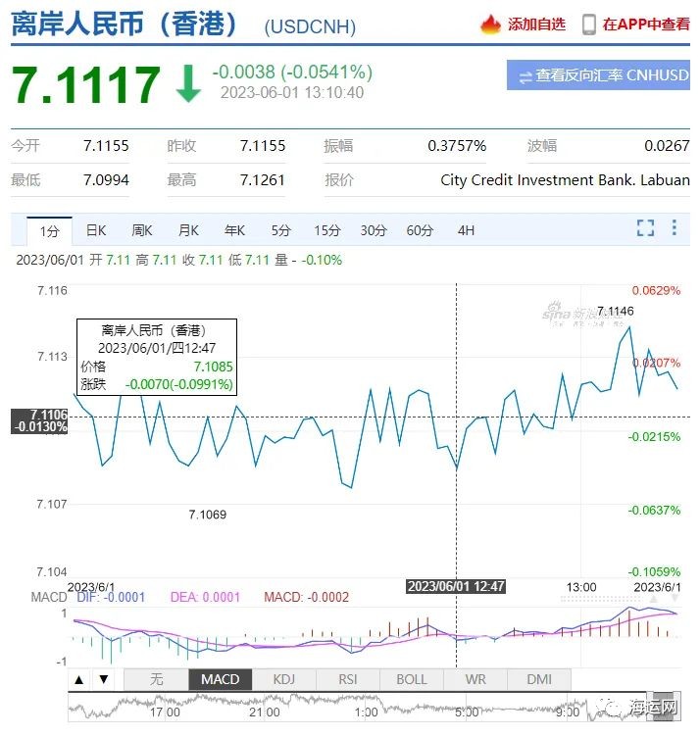The height and width of the screenshot is (737, 700).
Task: Select the 1分 chart tab
Action: coord(49,230)
